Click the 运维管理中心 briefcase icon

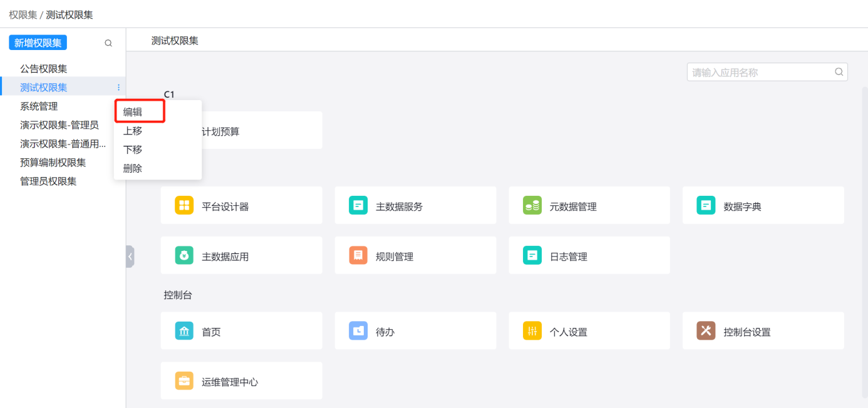click(x=184, y=381)
